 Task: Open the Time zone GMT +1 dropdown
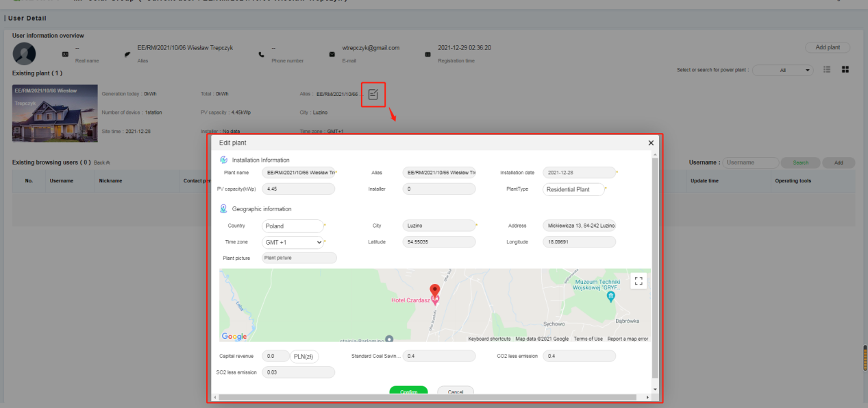coord(293,241)
